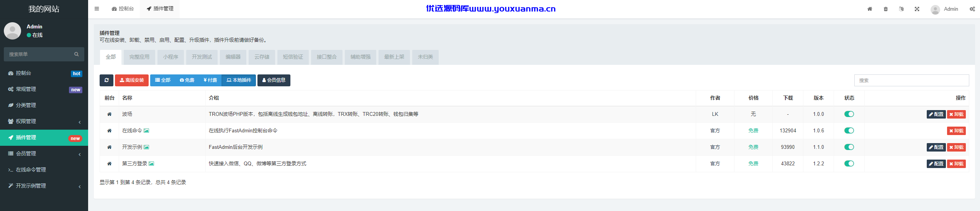Select the 最新上架 category tab
Screen dimensions: 980x211
pyautogui.click(x=394, y=57)
